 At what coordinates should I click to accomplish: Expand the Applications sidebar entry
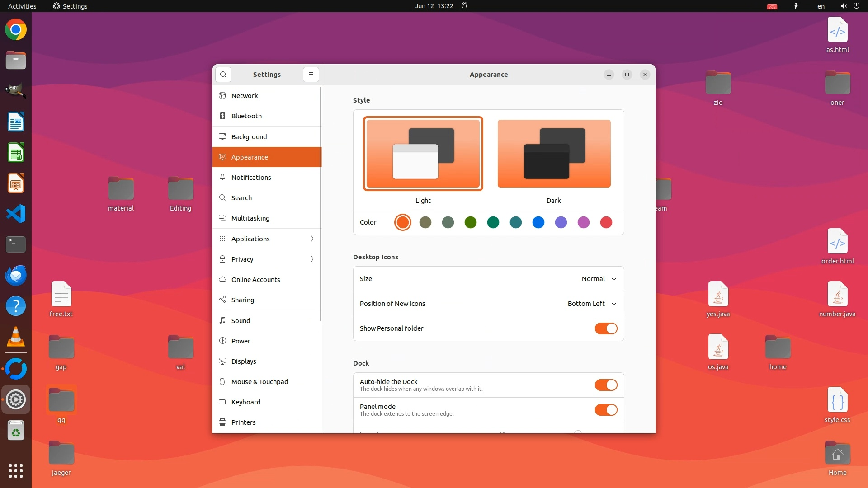pyautogui.click(x=267, y=239)
